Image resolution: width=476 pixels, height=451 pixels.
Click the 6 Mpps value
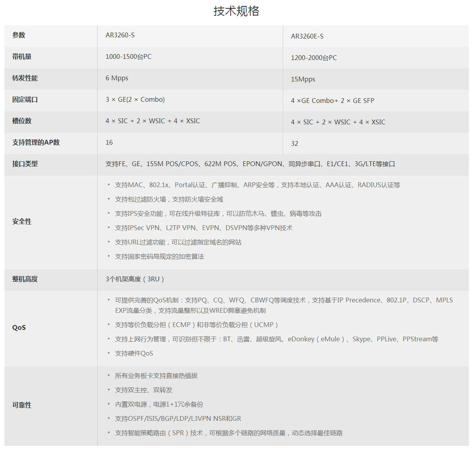tap(117, 78)
